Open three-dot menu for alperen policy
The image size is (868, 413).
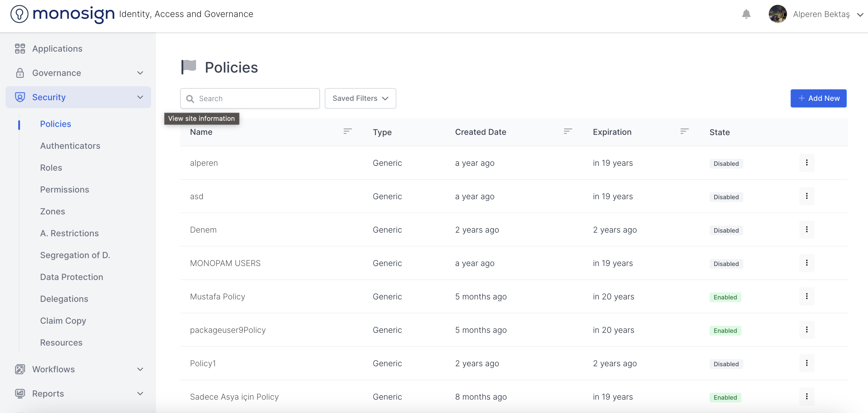806,163
